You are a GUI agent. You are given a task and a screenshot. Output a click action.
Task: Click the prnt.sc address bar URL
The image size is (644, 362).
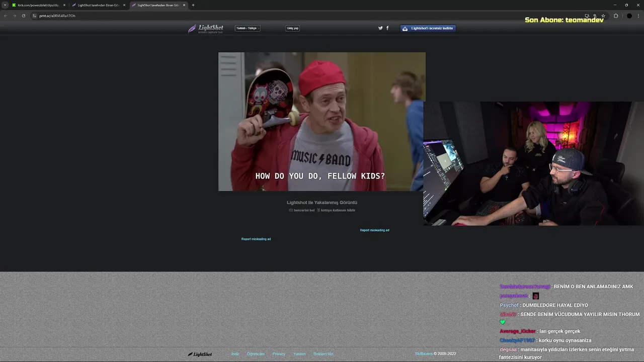point(57,16)
